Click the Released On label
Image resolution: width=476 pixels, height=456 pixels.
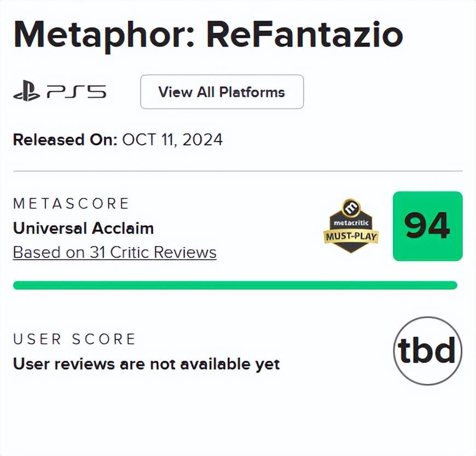click(65, 139)
